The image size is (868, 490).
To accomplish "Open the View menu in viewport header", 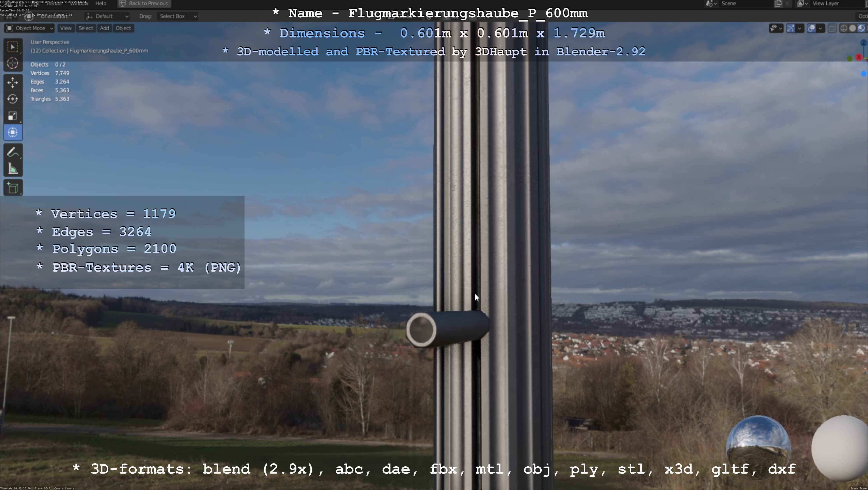I will [66, 28].
